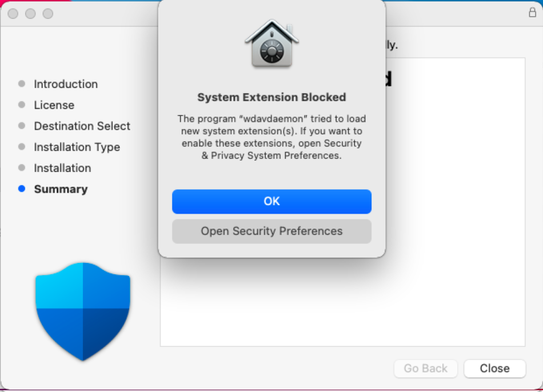Click the OK button in the dialog
The width and height of the screenshot is (543, 392).
271,201
